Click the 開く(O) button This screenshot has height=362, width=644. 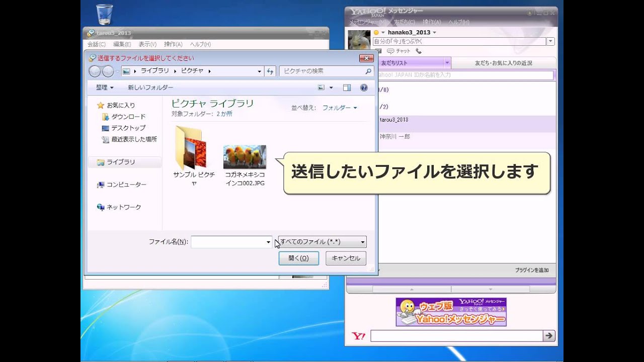(x=299, y=258)
